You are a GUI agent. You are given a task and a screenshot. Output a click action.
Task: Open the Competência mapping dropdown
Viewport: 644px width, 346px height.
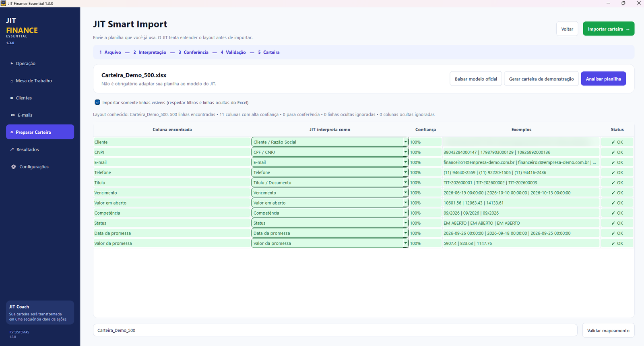tap(330, 213)
